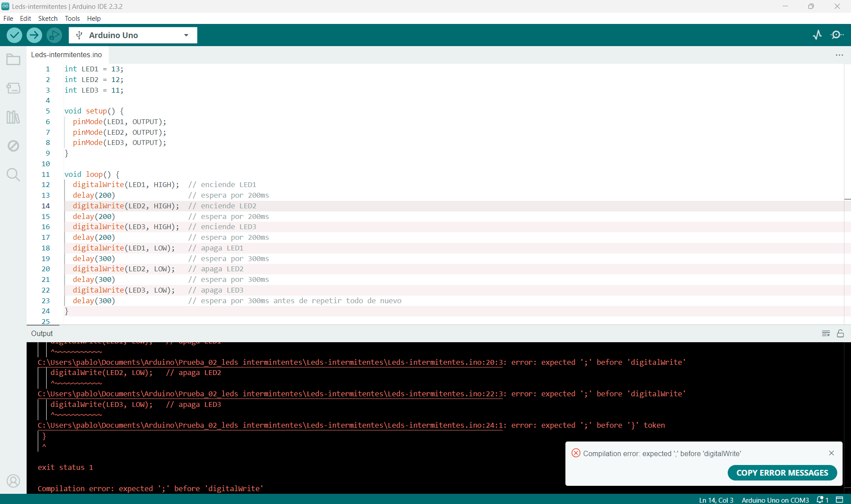This screenshot has height=504, width=851.
Task: Open the Debug sidebar panel
Action: (x=13, y=146)
